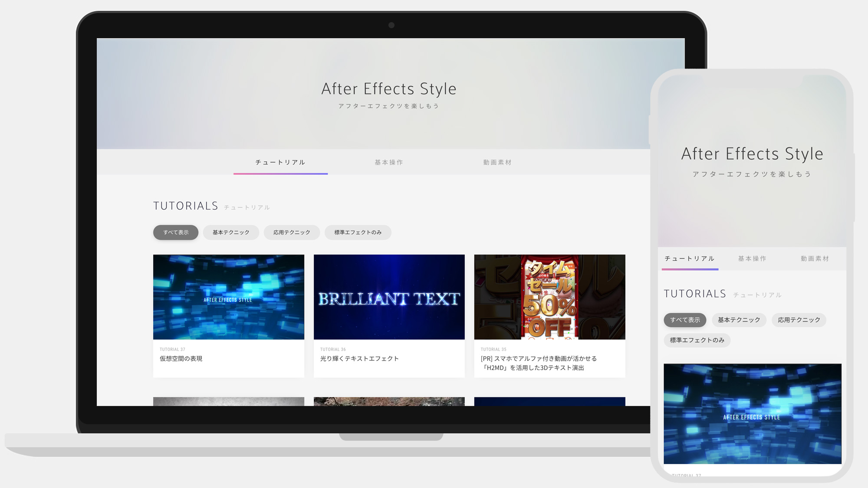
Task: Open 動画素材 tab on laptop
Action: click(x=497, y=162)
